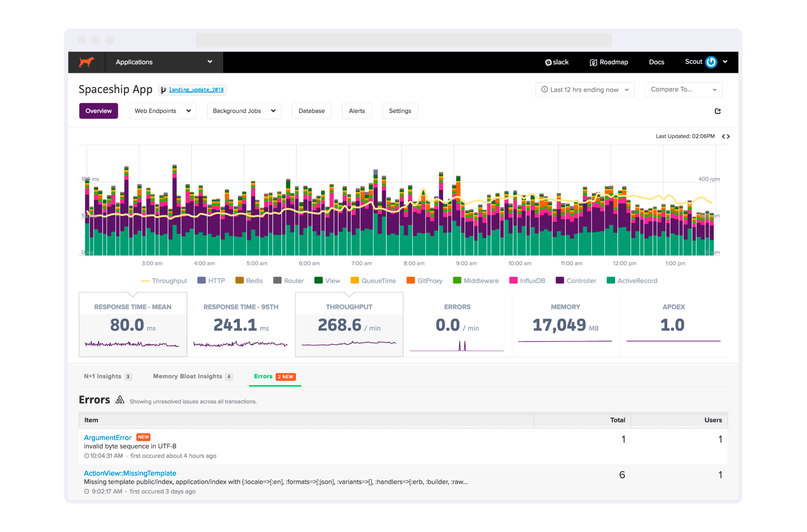Toggle HTTP series in legend

pyautogui.click(x=211, y=281)
